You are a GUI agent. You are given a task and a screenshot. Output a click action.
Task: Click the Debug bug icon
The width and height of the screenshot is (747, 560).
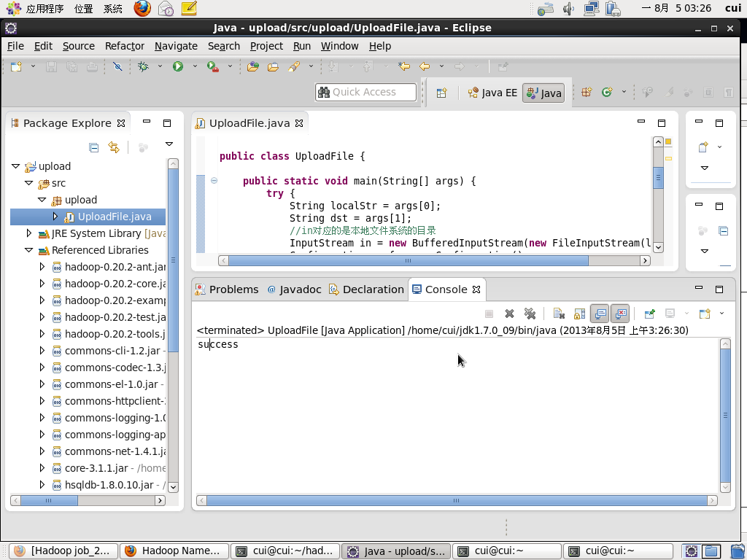144,66
